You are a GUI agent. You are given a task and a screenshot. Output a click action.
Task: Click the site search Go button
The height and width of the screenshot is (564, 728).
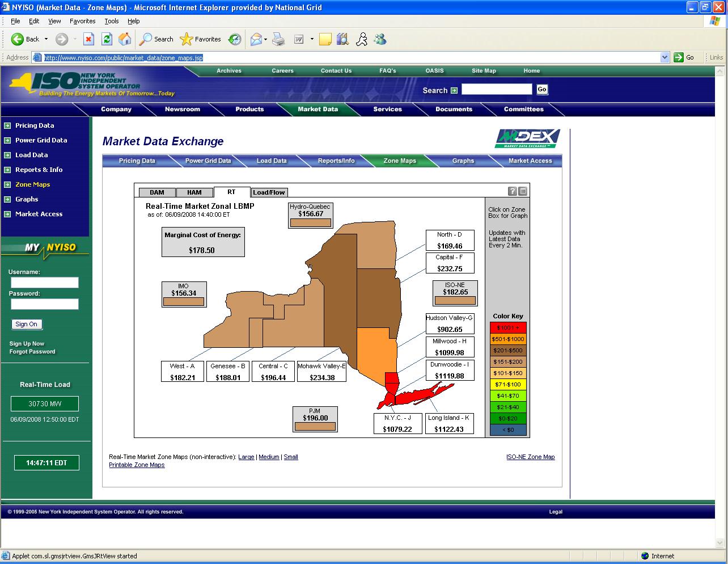542,89
